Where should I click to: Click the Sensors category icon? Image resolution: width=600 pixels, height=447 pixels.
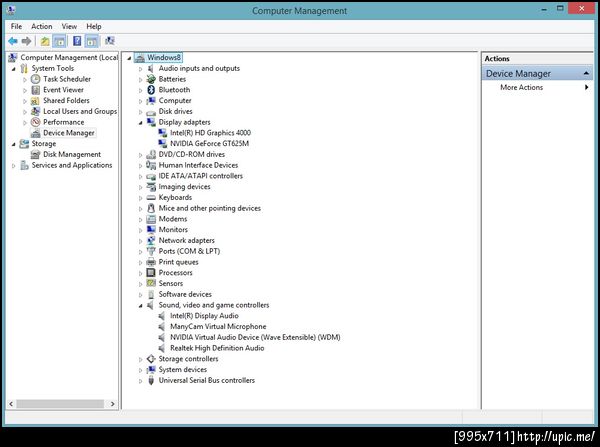tap(151, 283)
